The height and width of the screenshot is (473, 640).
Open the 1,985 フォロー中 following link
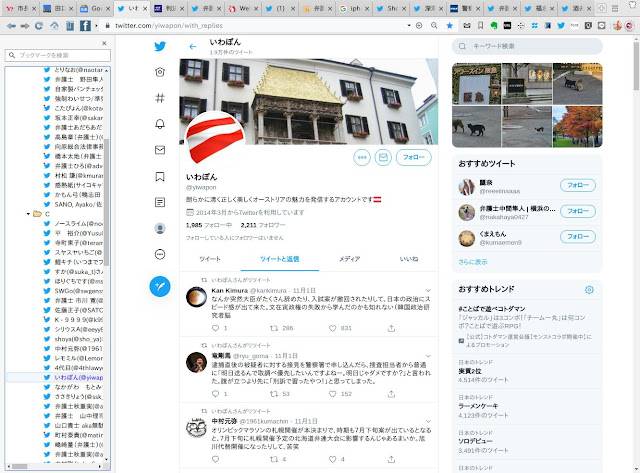(209, 225)
